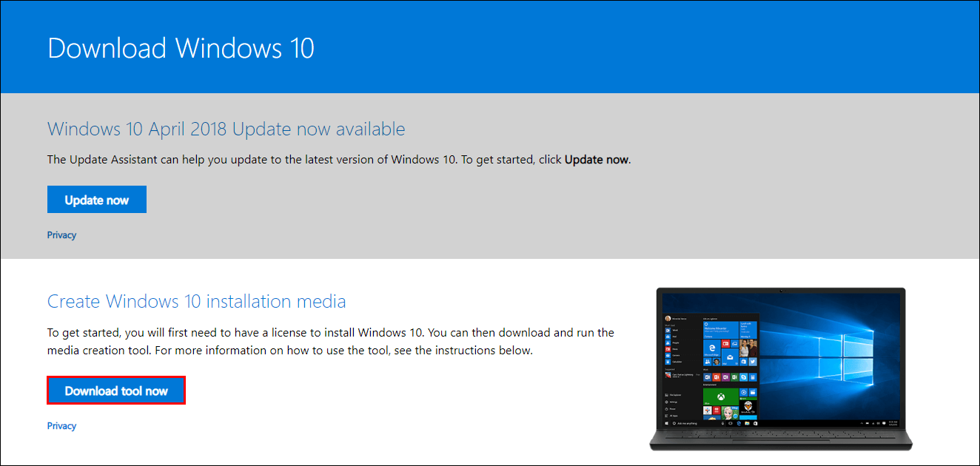The image size is (980, 466).
Task: Click the 'To get started, you will first need' paragraph
Action: click(x=331, y=342)
